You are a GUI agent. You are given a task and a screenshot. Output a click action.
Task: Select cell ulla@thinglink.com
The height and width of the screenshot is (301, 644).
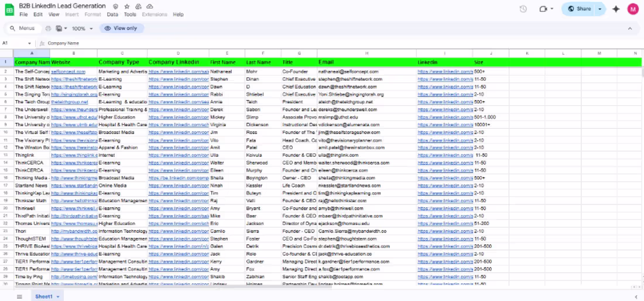point(366,155)
